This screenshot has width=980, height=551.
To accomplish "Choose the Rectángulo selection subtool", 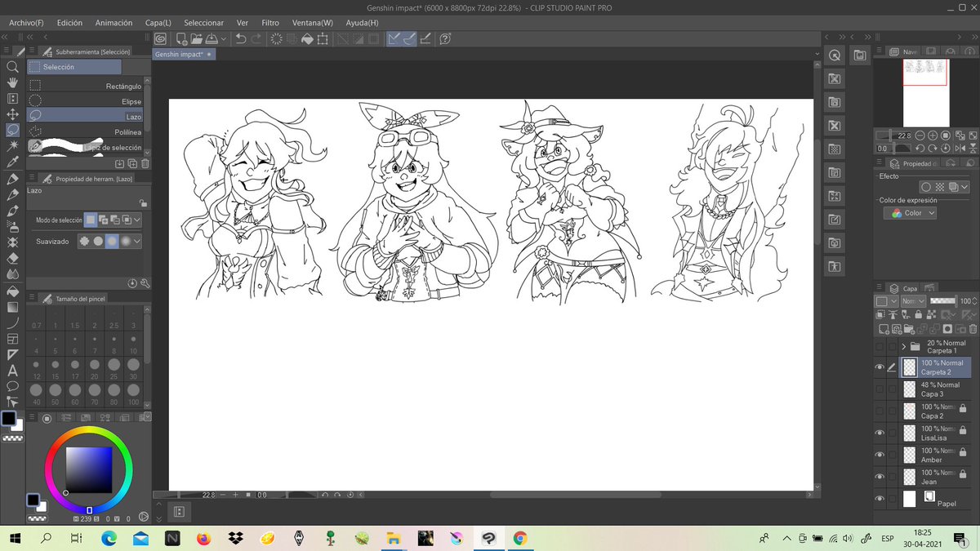I will click(x=86, y=86).
